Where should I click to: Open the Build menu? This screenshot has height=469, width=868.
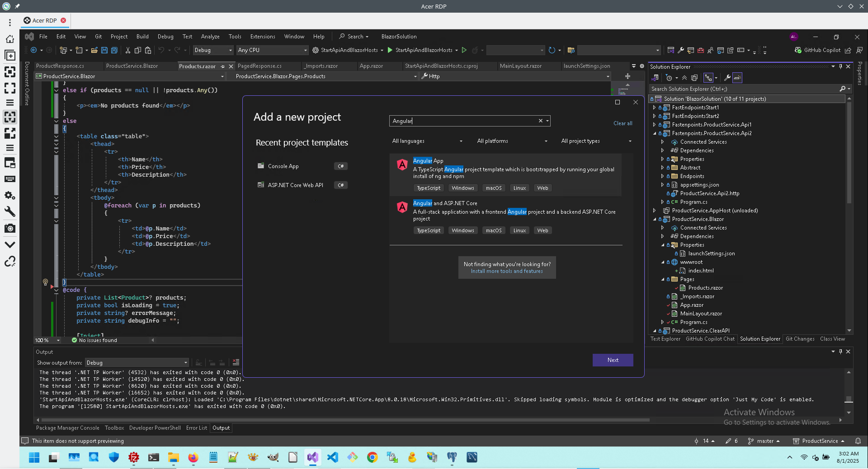[142, 37]
